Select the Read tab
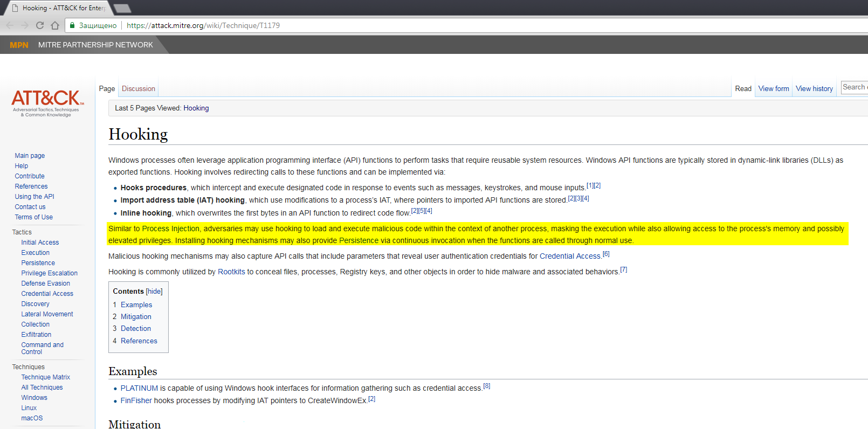 tap(743, 89)
